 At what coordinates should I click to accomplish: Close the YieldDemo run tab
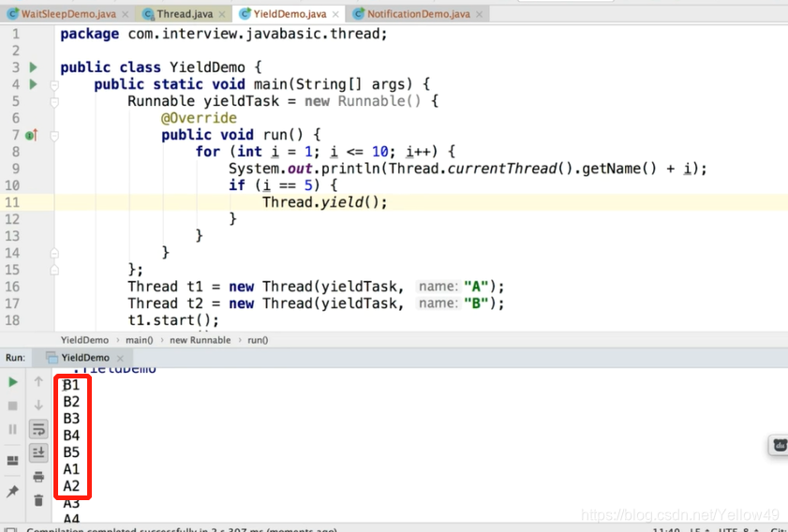(120, 358)
